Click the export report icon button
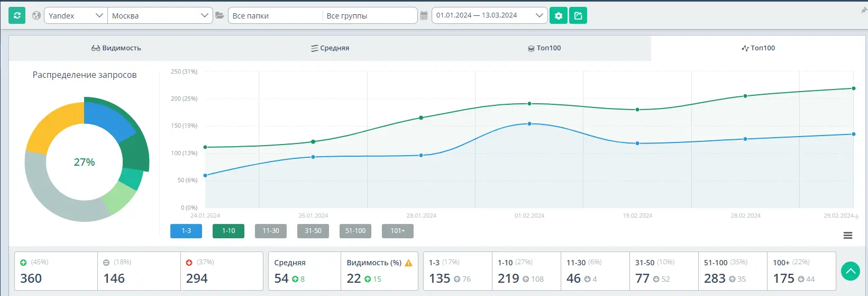 pyautogui.click(x=578, y=15)
